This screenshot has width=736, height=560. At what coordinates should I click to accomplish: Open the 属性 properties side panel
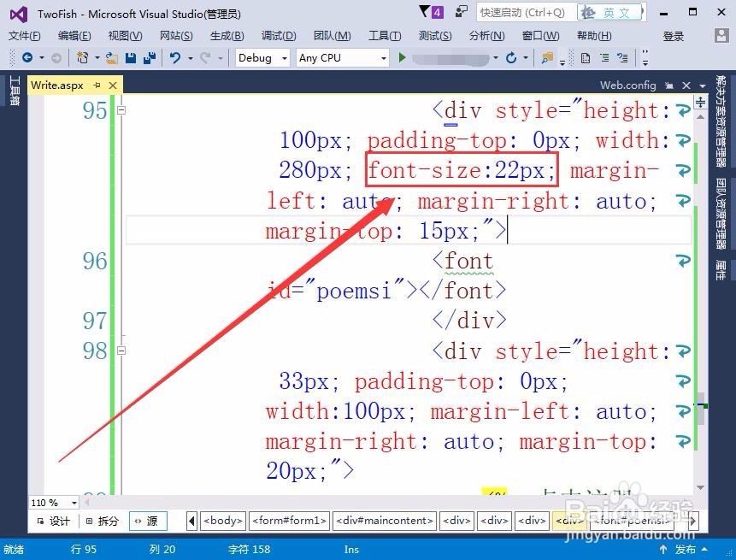[721, 269]
